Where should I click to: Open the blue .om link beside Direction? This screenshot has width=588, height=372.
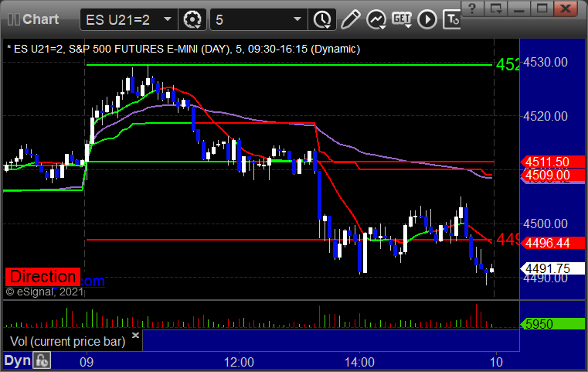coord(93,281)
